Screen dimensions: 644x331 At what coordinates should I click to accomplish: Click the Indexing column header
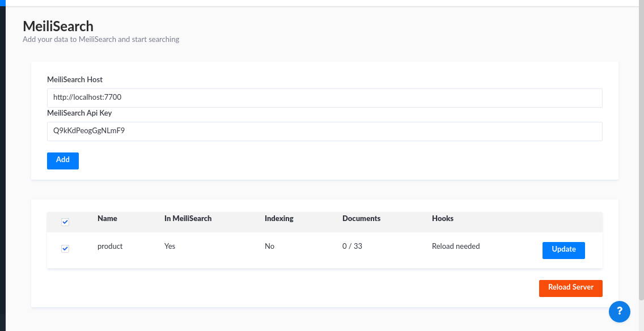click(x=279, y=218)
